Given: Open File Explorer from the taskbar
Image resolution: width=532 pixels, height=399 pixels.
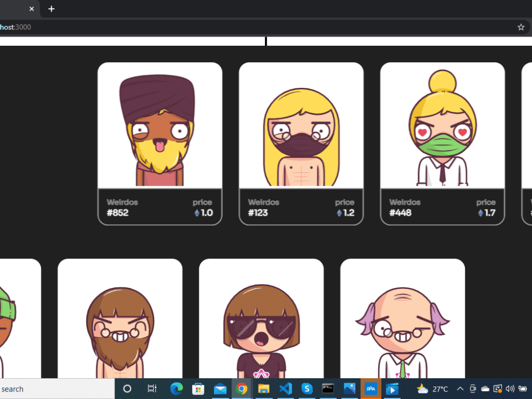Looking at the screenshot, I should (x=264, y=389).
